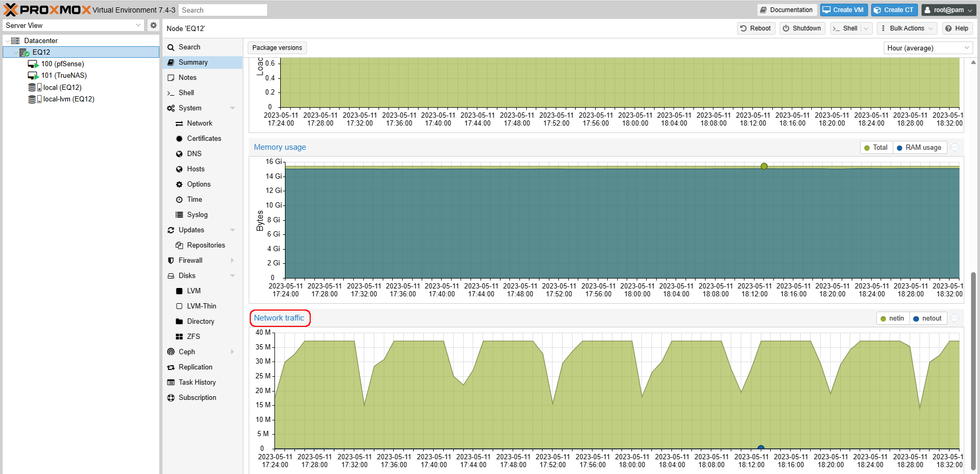Open the Server View dropdown

click(138, 25)
